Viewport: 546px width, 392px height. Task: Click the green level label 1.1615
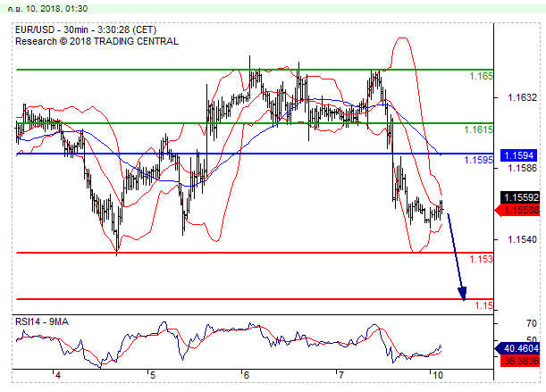coord(478,129)
